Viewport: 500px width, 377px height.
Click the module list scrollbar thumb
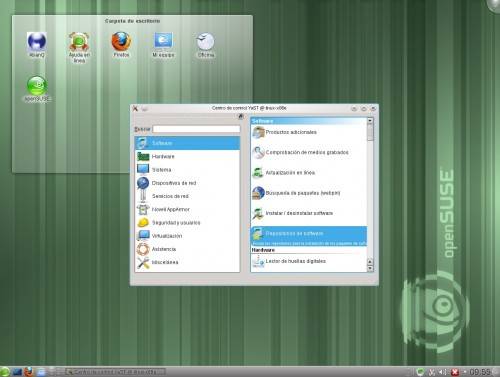(x=370, y=132)
